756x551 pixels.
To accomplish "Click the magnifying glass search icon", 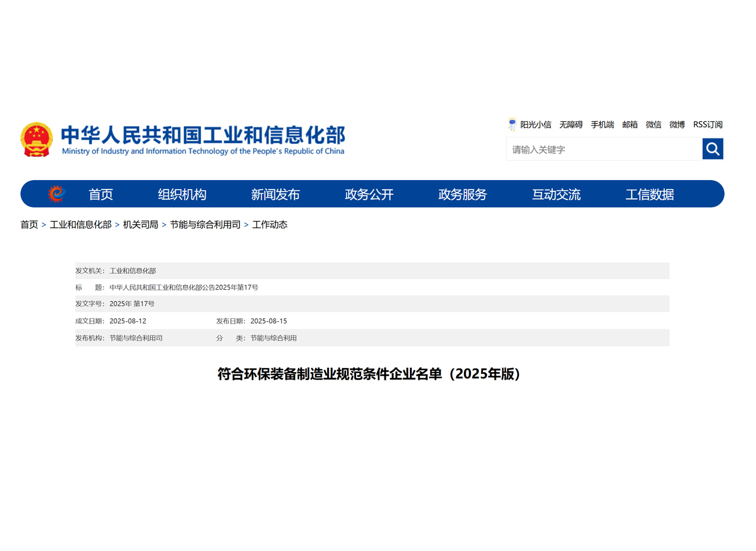I will tap(712, 149).
